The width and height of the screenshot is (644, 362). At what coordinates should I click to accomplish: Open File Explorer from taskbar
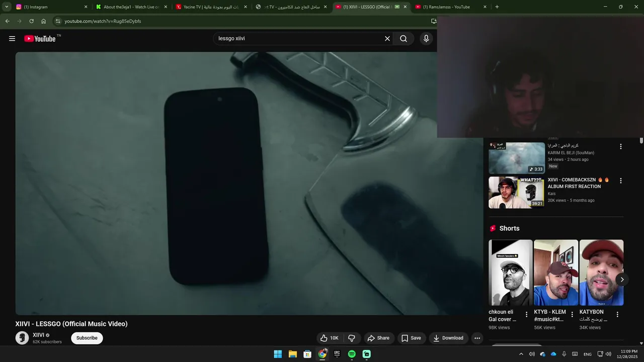(x=292, y=354)
